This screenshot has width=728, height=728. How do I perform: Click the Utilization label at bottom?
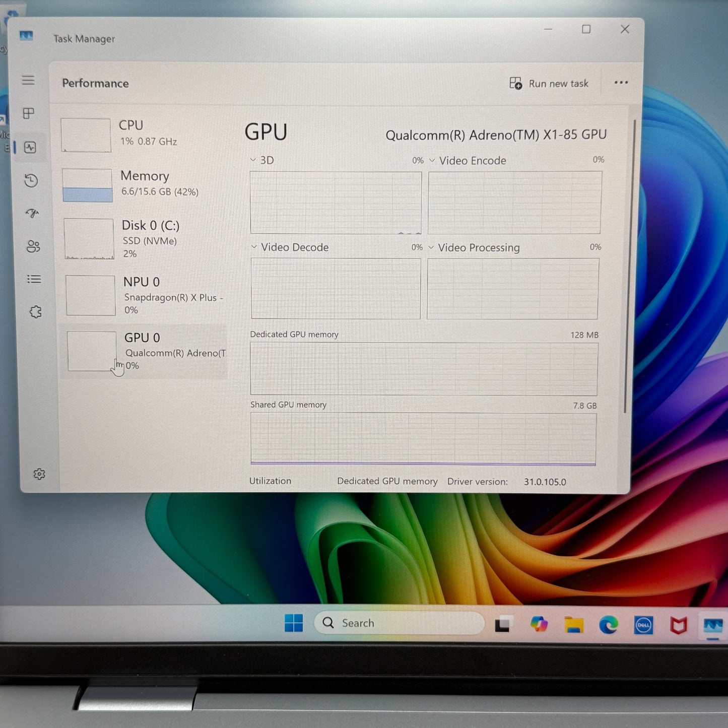tap(270, 481)
